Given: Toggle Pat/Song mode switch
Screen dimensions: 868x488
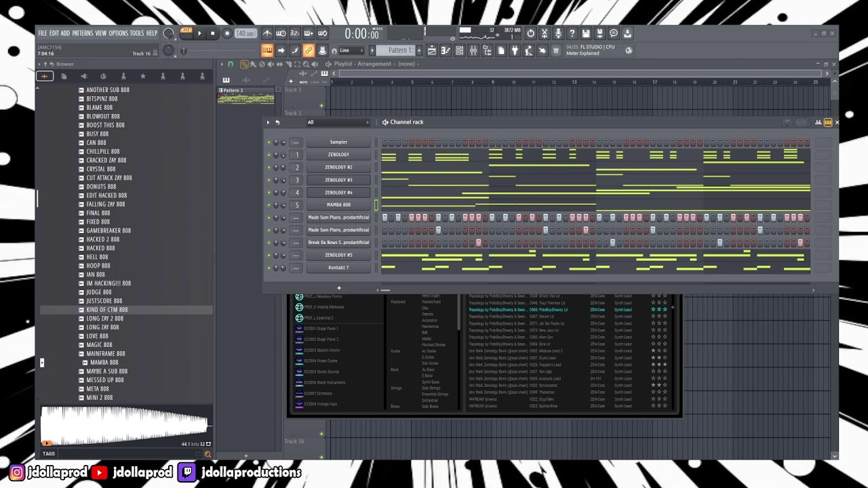Looking at the screenshot, I should tap(186, 33).
